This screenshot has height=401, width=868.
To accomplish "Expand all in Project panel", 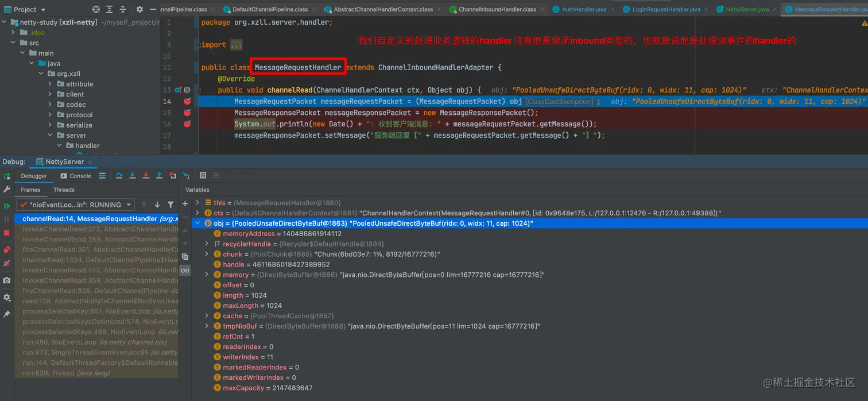I will coord(110,9).
